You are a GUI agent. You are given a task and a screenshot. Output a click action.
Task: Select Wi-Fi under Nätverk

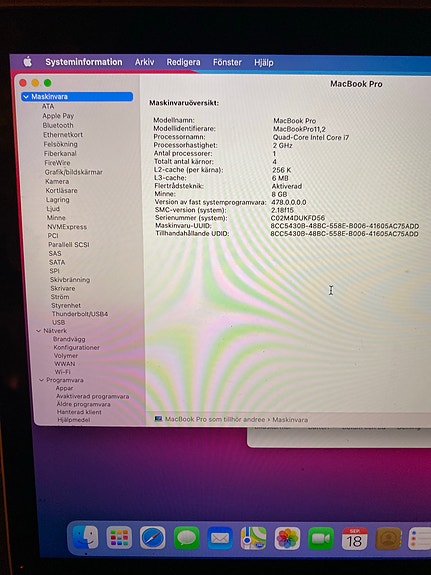coord(62,372)
